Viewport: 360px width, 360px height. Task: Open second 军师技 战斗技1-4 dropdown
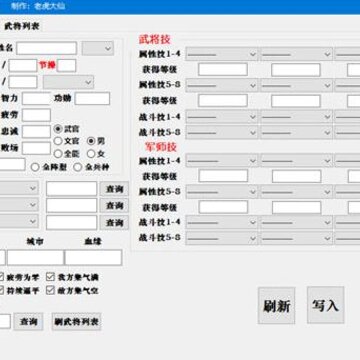pyautogui.click(x=296, y=222)
